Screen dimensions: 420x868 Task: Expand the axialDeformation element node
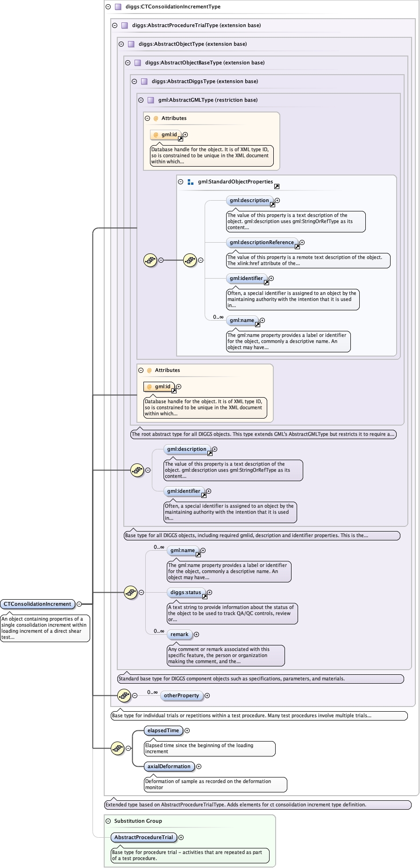pos(199,766)
